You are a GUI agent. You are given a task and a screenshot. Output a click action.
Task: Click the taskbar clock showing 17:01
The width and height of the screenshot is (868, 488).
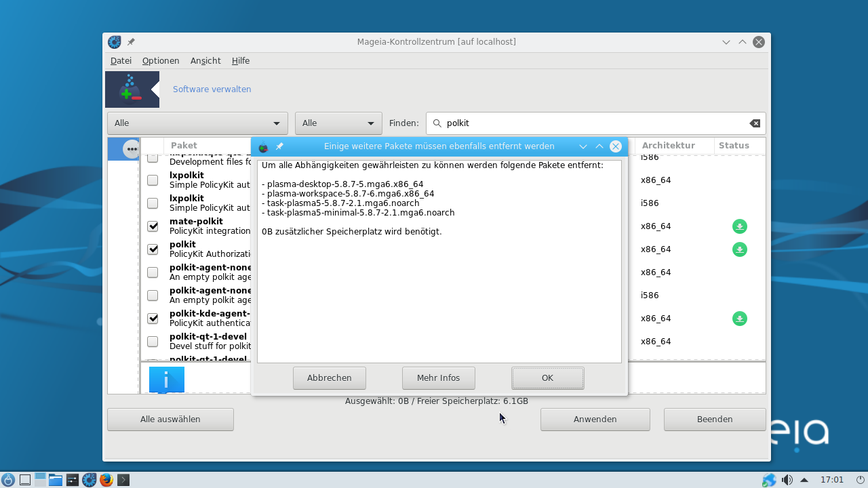[832, 480]
